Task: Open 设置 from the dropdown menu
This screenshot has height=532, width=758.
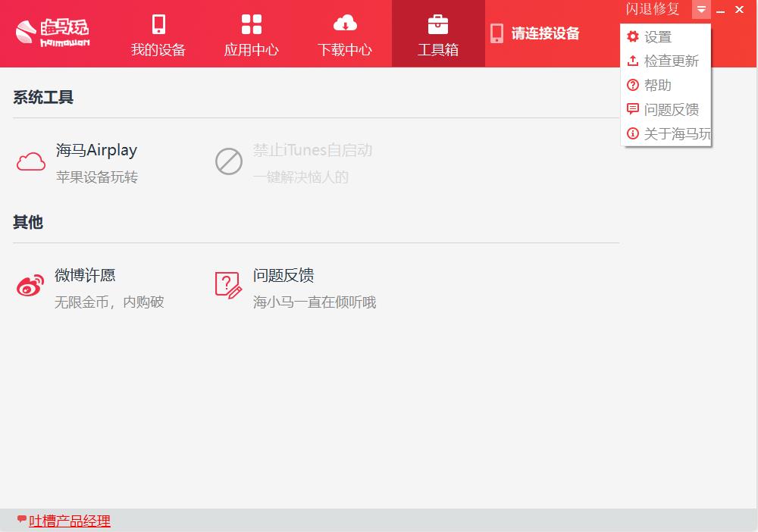Action: [657, 36]
